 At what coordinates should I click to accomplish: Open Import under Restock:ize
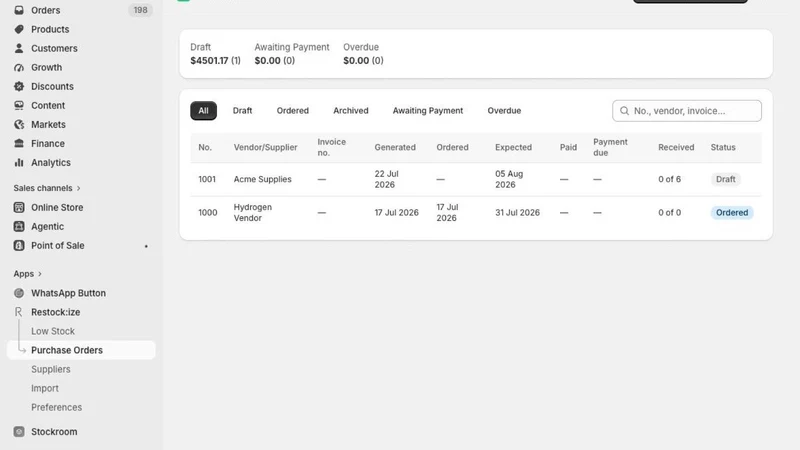45,388
